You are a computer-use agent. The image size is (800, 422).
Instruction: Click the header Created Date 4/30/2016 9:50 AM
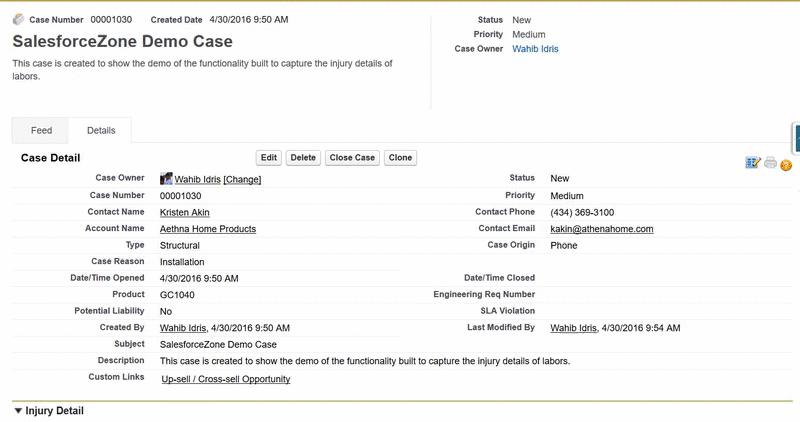249,20
